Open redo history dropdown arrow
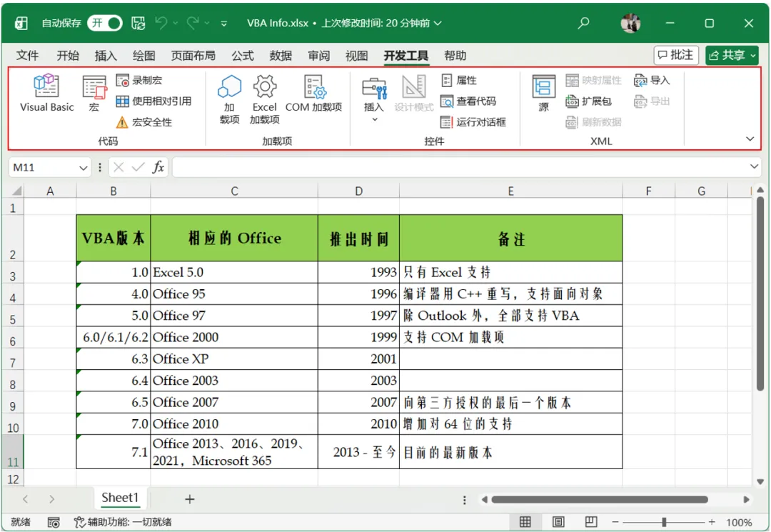The image size is (771, 532). 207,23
